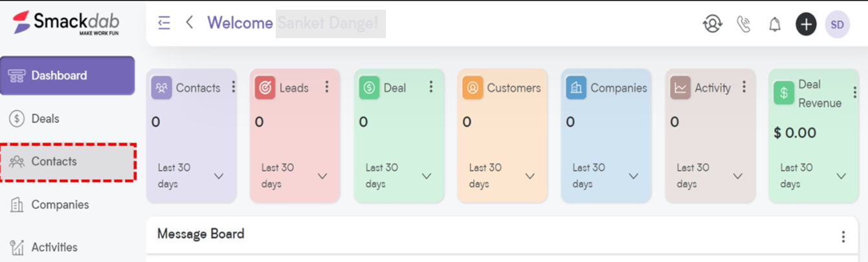
Task: Open the phone call icon
Action: (744, 25)
